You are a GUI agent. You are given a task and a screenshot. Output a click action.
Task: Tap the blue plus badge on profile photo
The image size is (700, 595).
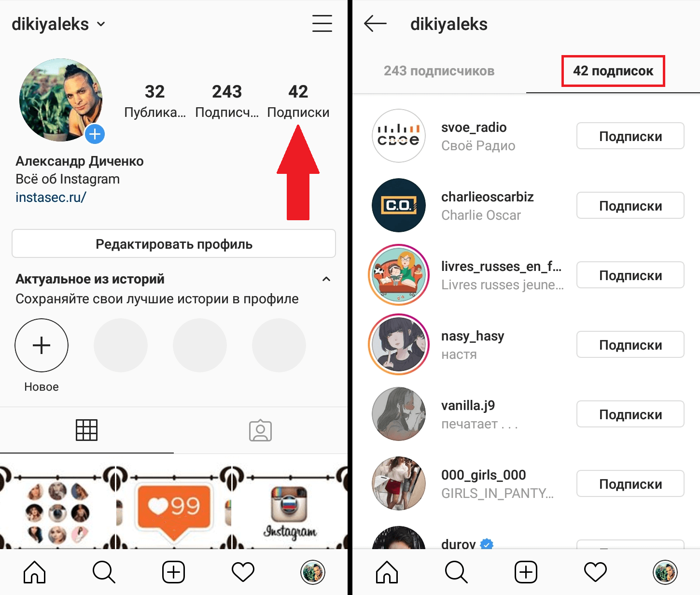(95, 134)
